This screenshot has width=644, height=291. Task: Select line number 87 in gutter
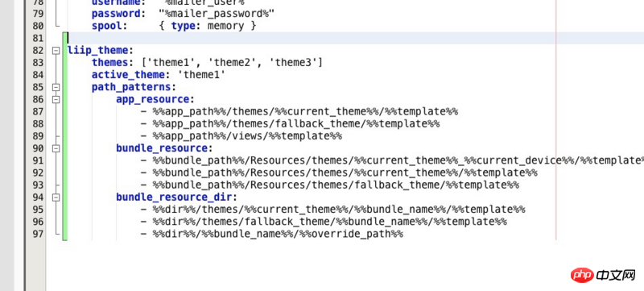click(x=37, y=112)
